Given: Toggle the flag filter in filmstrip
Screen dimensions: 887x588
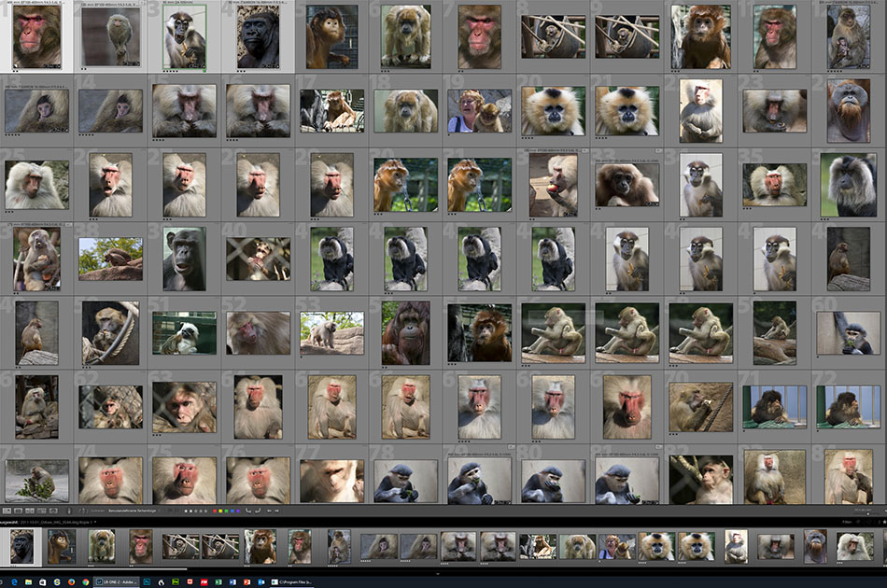Looking at the screenshot, I should pos(858,522).
